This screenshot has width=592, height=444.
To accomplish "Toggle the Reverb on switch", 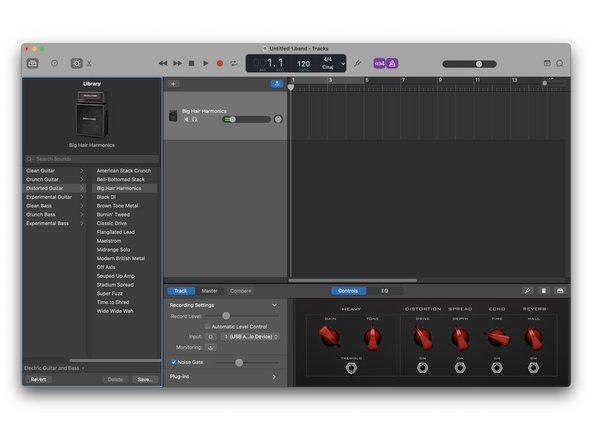I will (x=533, y=367).
